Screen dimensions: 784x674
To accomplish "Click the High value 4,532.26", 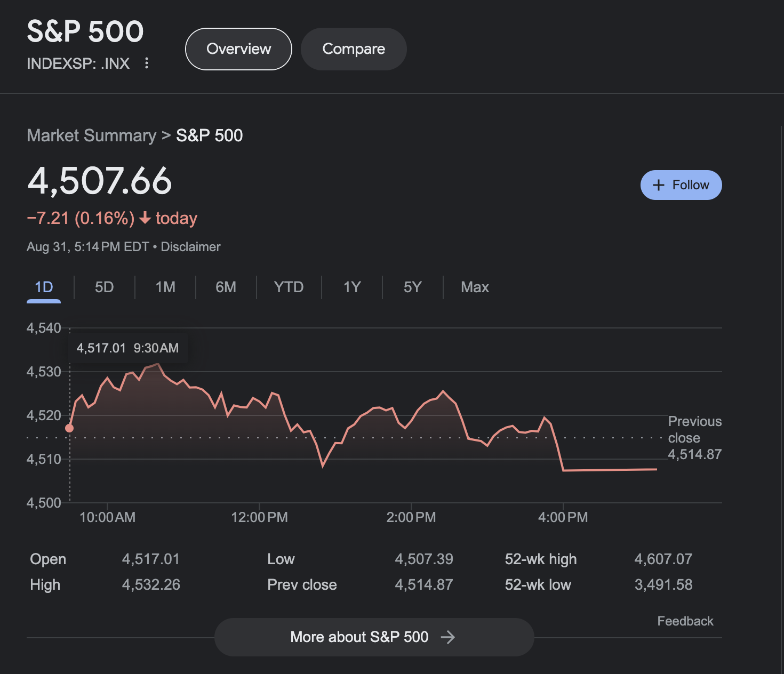I will pos(151,584).
